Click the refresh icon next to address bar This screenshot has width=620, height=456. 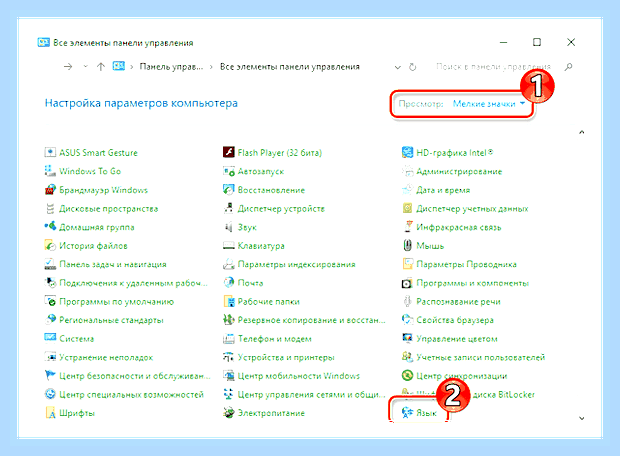412,67
